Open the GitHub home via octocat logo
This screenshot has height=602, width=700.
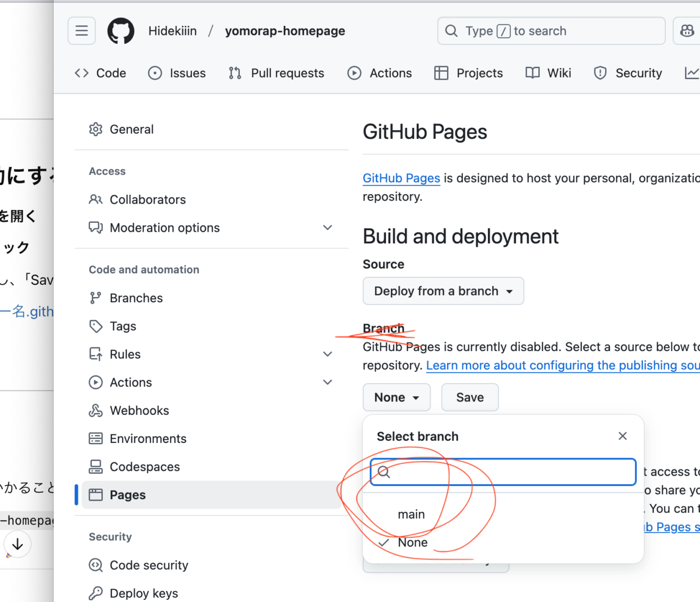(120, 30)
